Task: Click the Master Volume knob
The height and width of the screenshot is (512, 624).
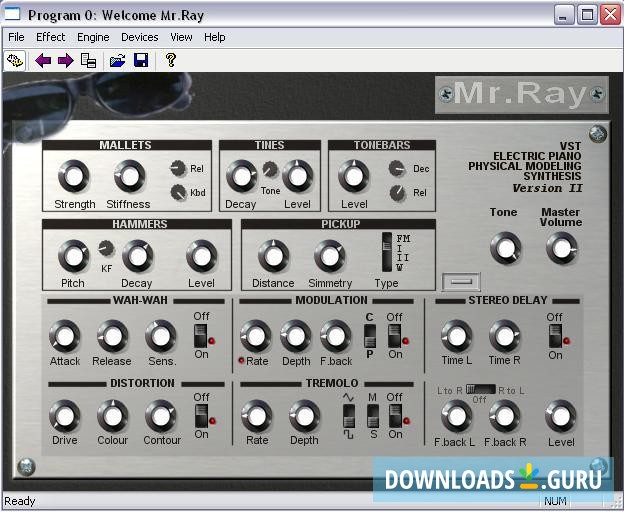Action: coord(561,247)
